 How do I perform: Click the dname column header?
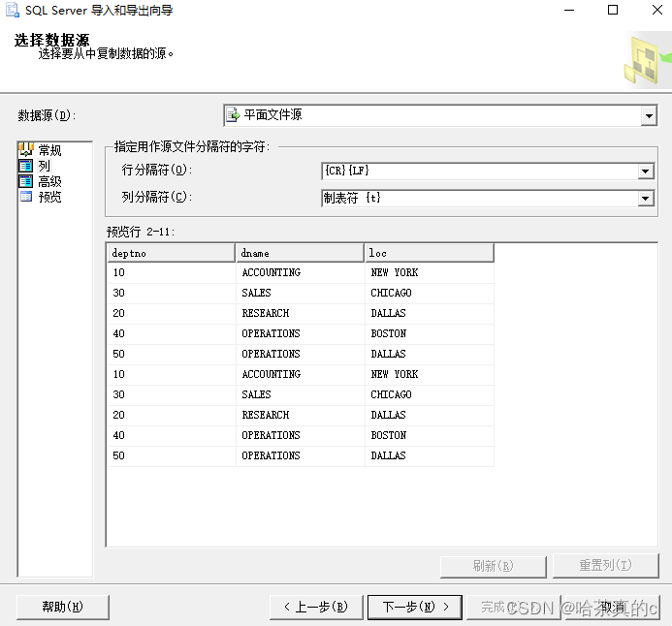[x=300, y=253]
